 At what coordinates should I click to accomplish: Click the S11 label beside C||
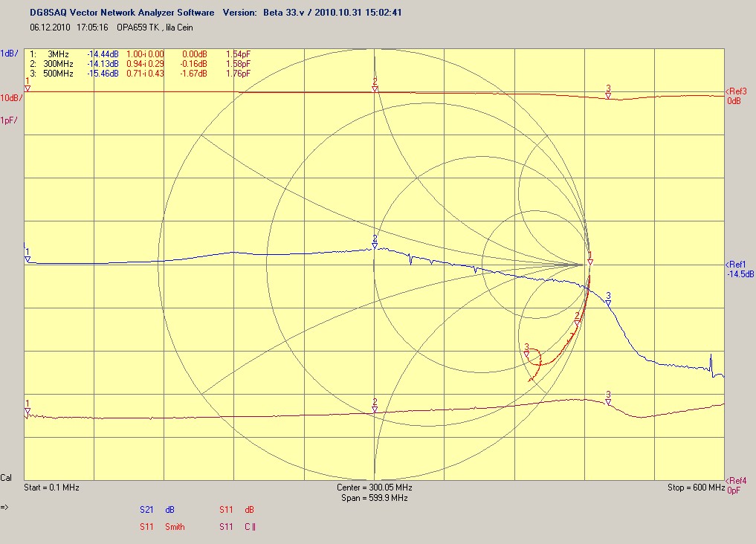[226, 527]
